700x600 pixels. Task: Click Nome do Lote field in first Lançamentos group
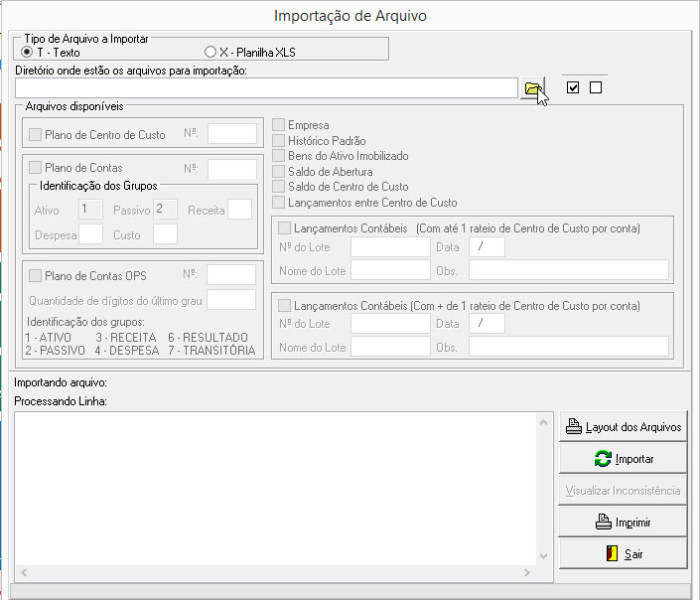coord(390,270)
